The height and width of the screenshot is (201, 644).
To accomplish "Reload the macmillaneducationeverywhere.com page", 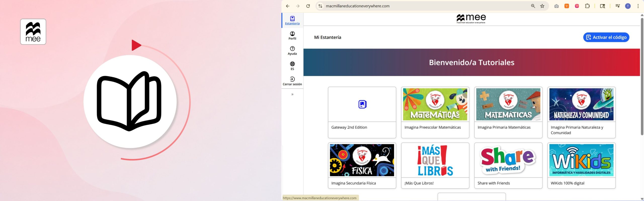I will coord(308,6).
